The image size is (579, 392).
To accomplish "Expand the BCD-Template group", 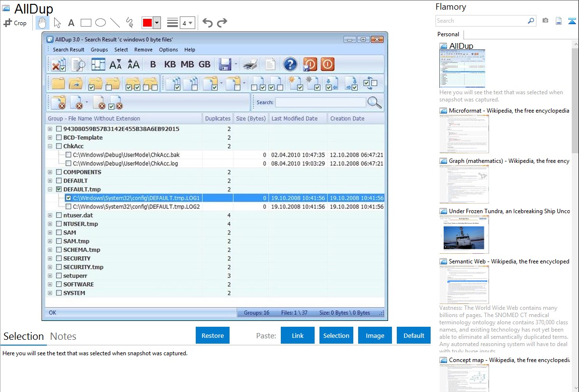I will pyautogui.click(x=50, y=137).
